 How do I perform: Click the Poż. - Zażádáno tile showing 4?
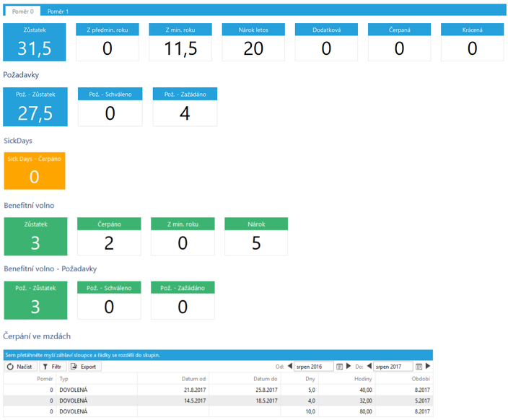(185, 107)
